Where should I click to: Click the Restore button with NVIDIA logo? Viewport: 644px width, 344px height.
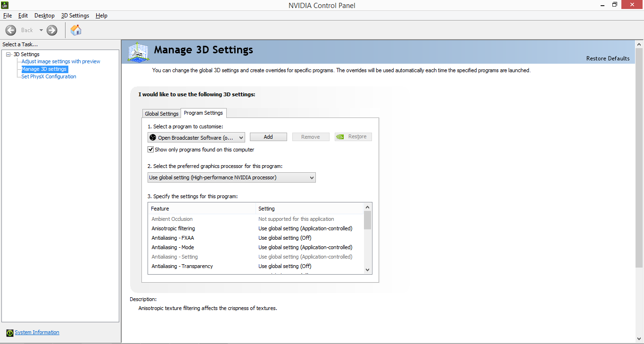353,137
